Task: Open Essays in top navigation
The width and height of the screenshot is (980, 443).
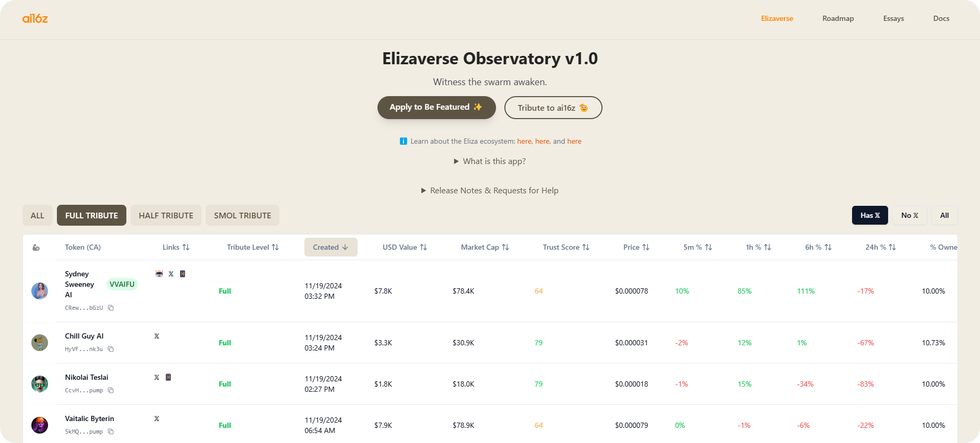Action: point(893,18)
